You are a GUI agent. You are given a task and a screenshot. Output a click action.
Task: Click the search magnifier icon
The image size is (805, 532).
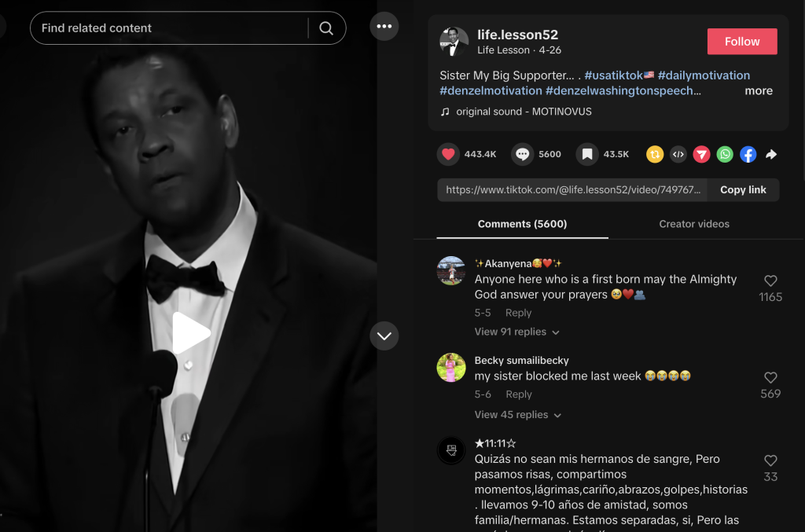point(326,28)
